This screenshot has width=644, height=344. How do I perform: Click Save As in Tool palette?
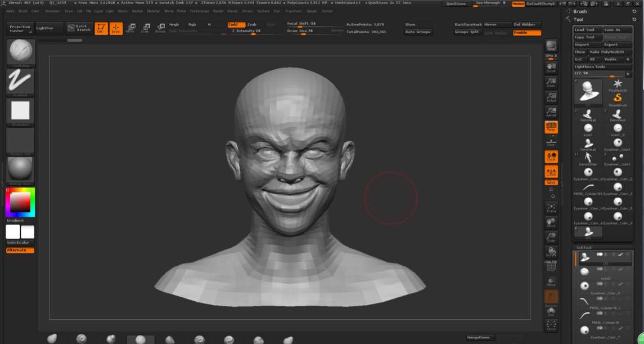[x=618, y=30]
